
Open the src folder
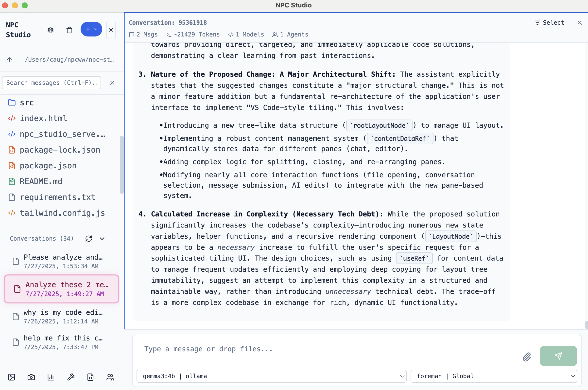click(27, 103)
